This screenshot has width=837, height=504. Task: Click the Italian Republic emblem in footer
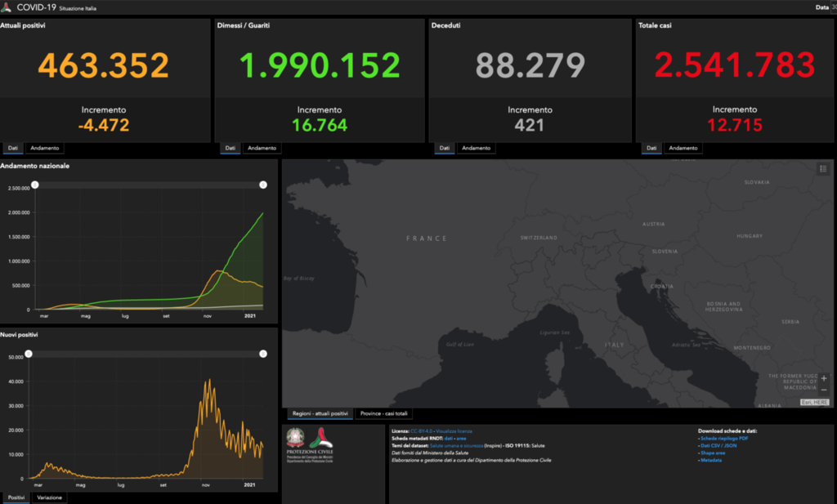pos(295,440)
